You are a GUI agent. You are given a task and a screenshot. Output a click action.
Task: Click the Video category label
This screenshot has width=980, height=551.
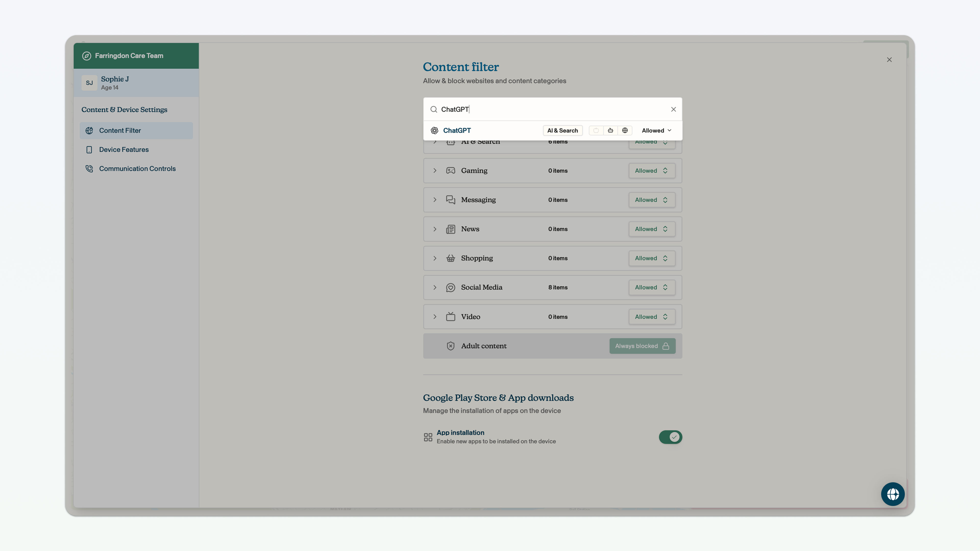click(470, 317)
